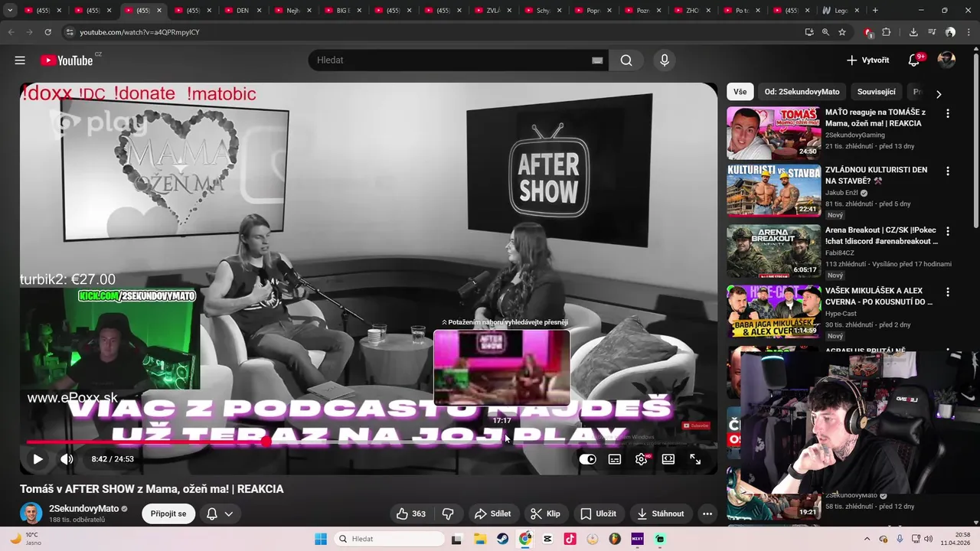Switch to theater mode
Image resolution: width=980 pixels, height=551 pixels.
(x=668, y=459)
